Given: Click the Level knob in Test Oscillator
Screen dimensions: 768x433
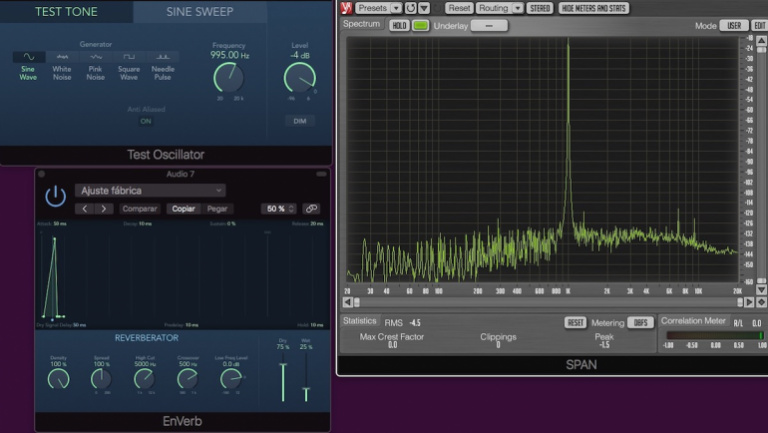Looking at the screenshot, I should [300, 77].
